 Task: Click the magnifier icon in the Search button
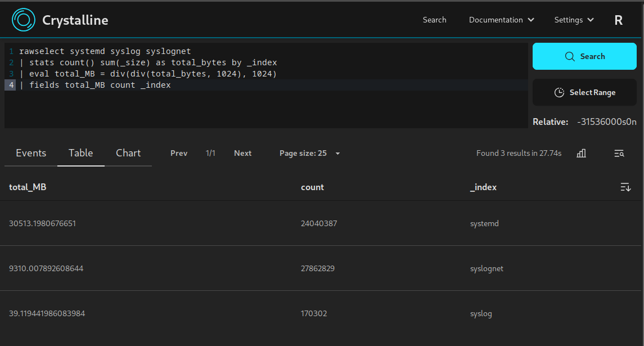click(570, 56)
